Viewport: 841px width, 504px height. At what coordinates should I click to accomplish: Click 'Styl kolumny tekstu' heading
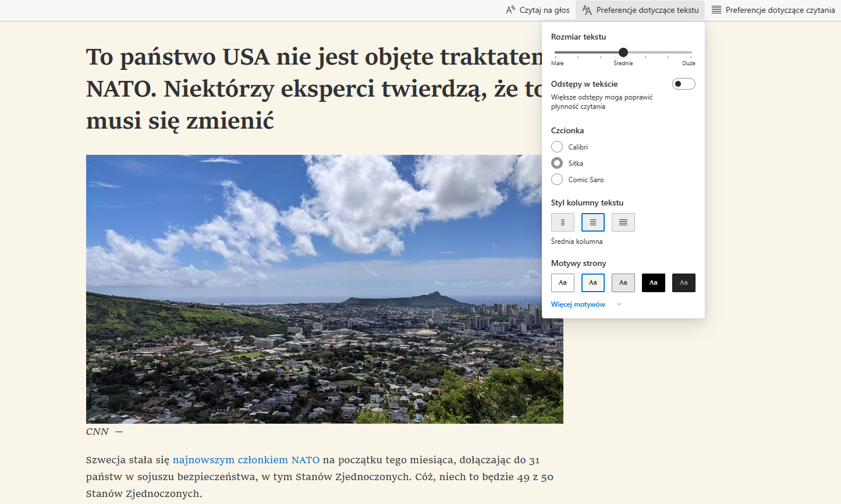[x=587, y=203]
